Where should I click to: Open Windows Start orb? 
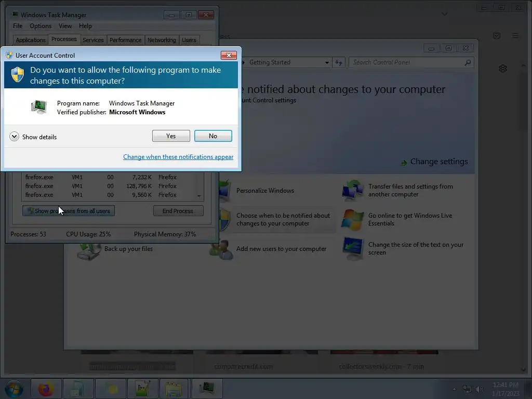click(x=14, y=389)
